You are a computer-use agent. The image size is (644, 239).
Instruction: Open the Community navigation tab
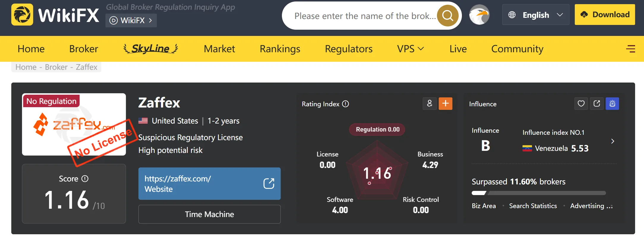click(x=517, y=49)
